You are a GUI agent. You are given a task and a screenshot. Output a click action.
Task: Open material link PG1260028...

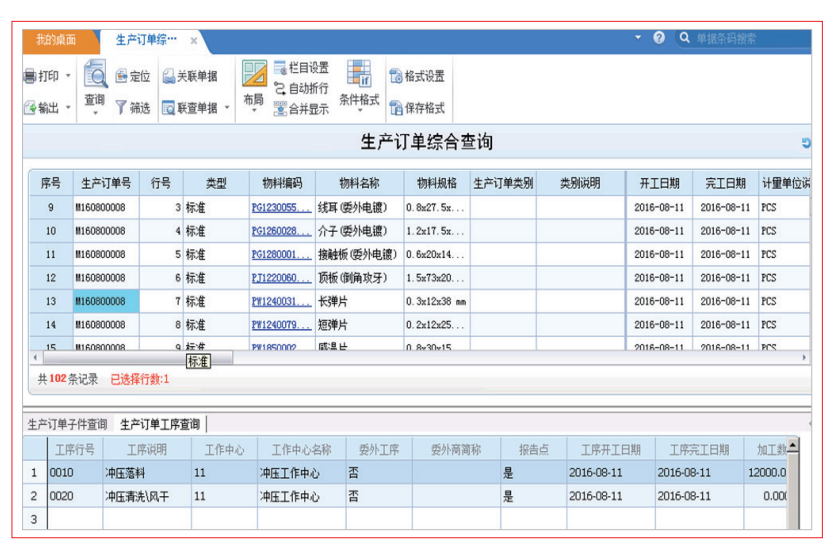coord(281,231)
